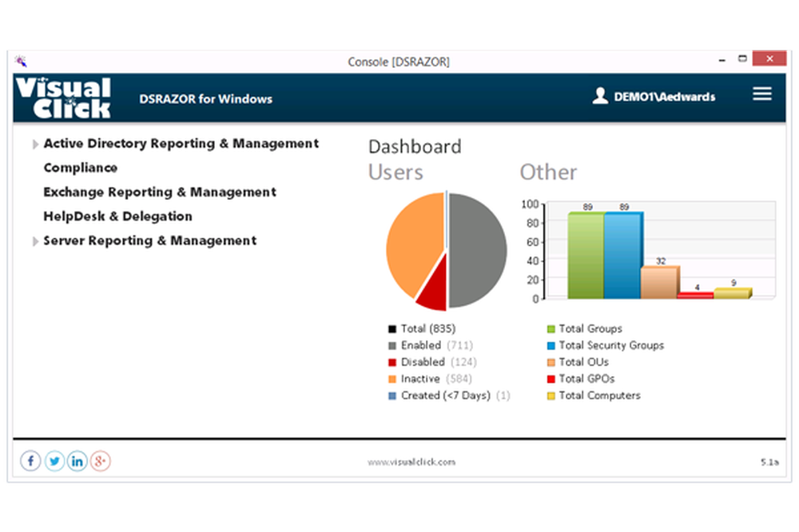Expand Active Directory Reporting & Management arrow
The width and height of the screenshot is (799, 532).
35,145
